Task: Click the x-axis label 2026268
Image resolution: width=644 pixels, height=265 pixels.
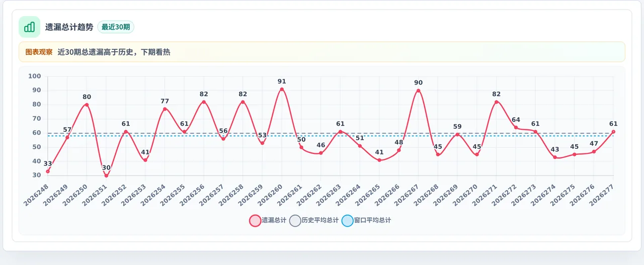Action: 426,195
